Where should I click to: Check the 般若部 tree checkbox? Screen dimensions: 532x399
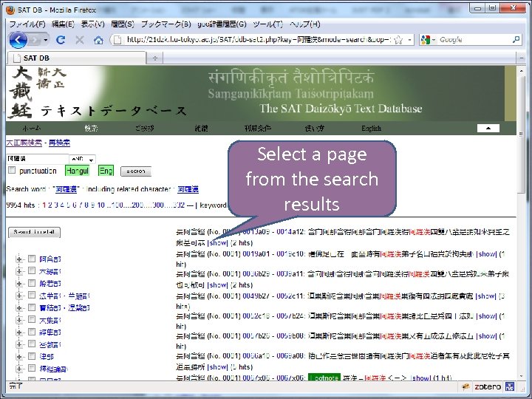click(32, 282)
